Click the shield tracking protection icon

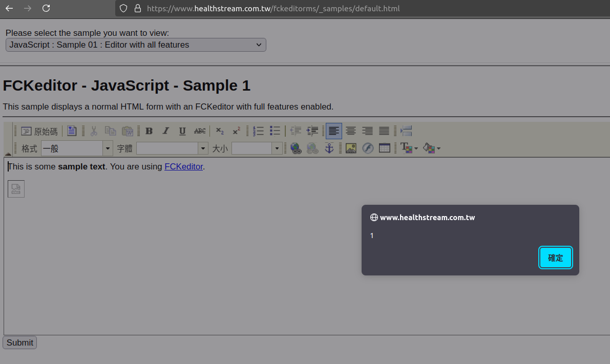[x=123, y=8]
